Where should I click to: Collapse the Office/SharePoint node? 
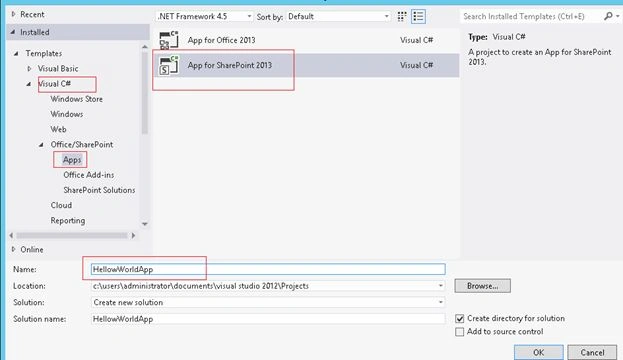point(41,145)
